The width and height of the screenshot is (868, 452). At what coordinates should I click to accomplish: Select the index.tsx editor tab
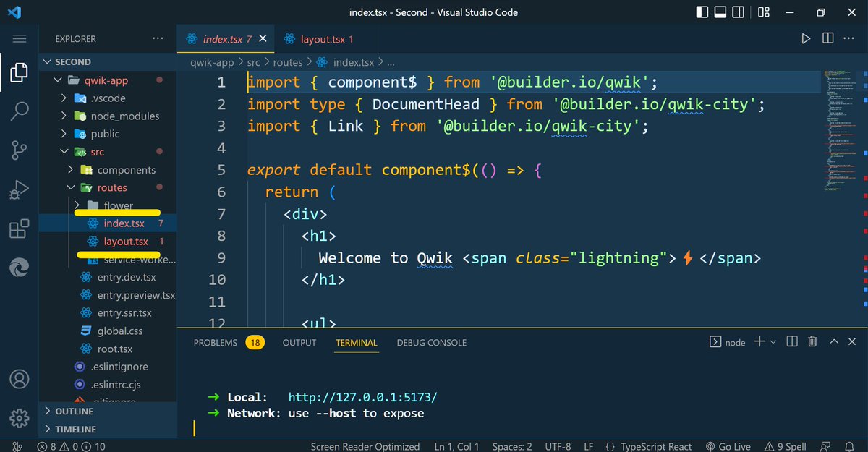tap(225, 38)
